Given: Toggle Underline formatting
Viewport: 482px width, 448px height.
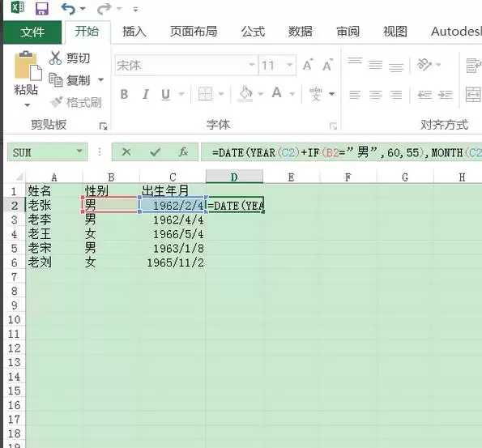Looking at the screenshot, I should (166, 95).
